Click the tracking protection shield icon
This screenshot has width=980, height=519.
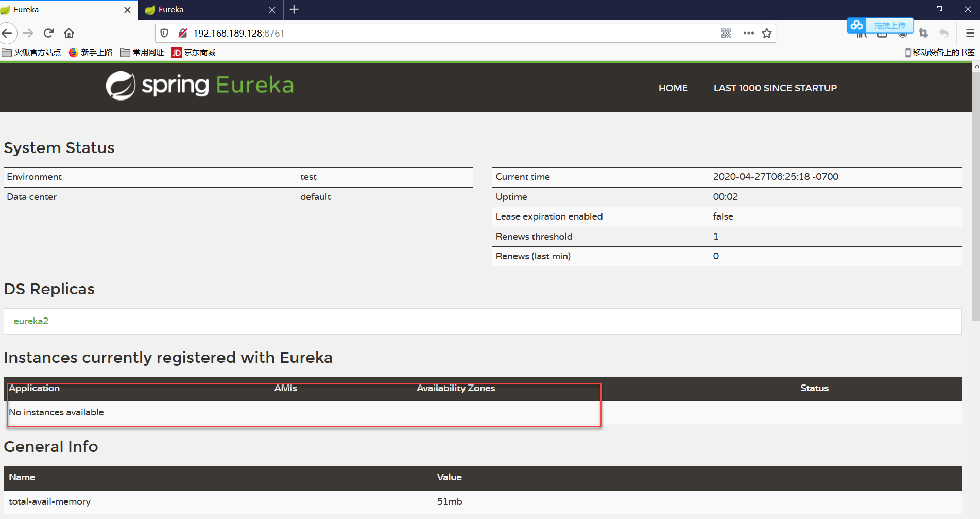coord(164,33)
